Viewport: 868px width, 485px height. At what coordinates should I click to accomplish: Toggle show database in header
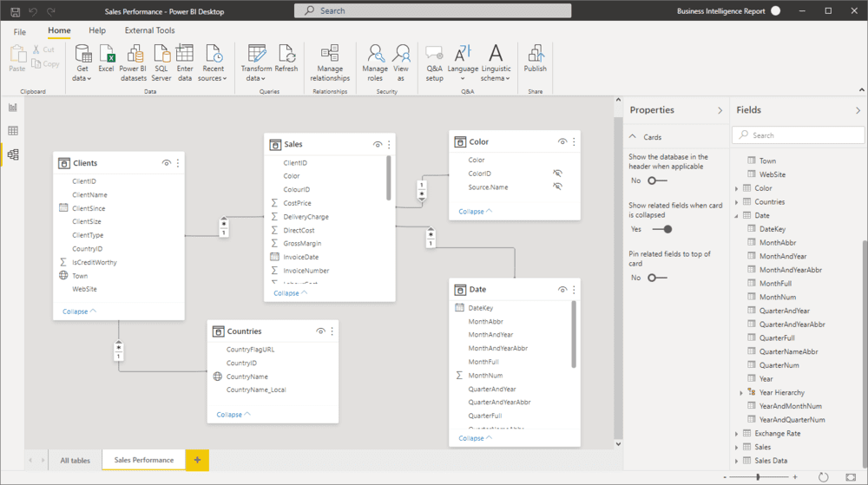(x=657, y=180)
